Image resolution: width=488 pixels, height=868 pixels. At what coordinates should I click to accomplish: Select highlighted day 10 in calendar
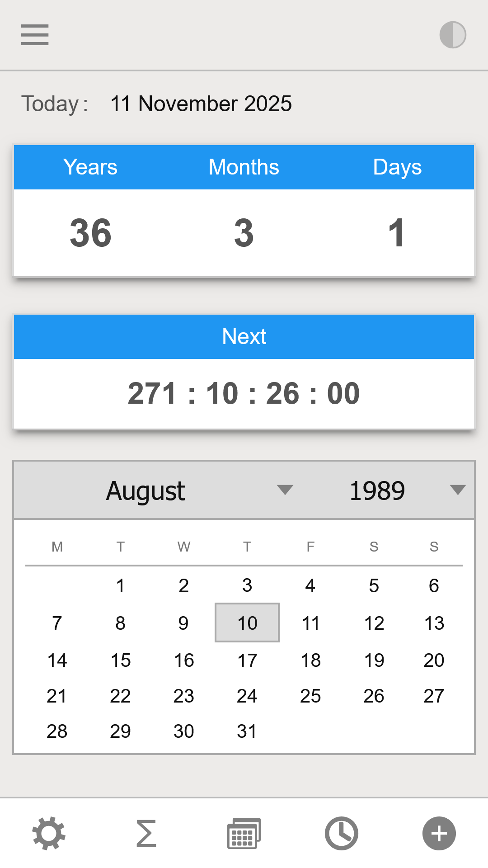[x=247, y=623]
